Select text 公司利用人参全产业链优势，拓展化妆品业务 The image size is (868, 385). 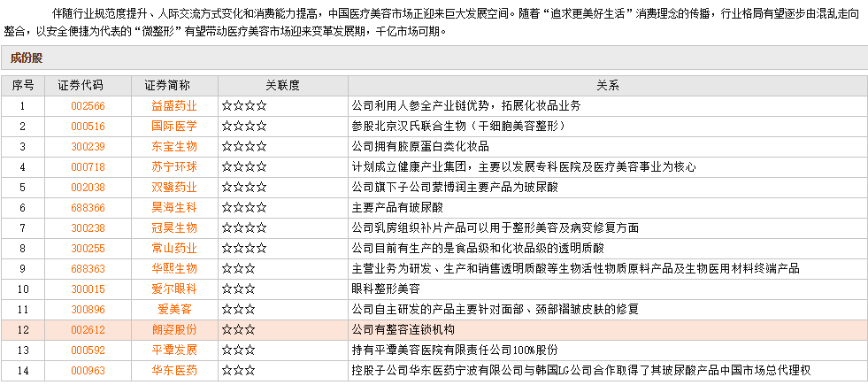[466, 106]
